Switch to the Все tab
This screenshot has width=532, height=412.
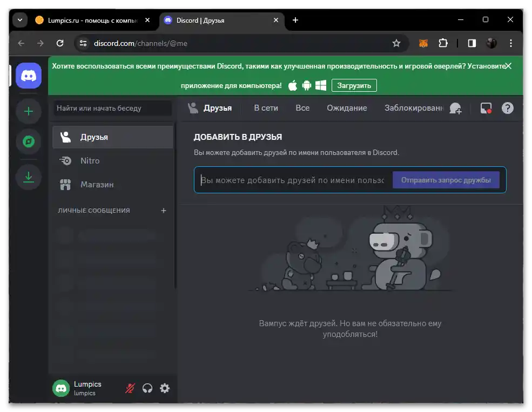(302, 108)
